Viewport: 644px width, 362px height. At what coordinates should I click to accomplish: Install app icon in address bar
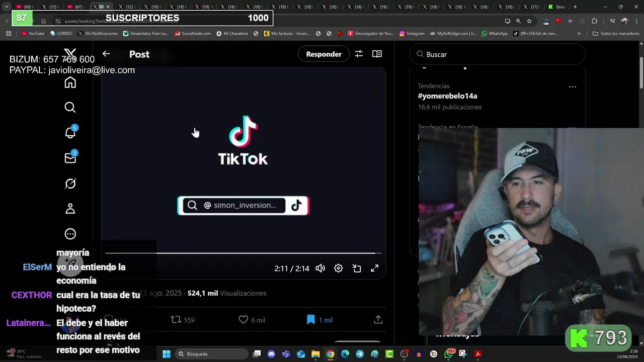tap(507, 21)
